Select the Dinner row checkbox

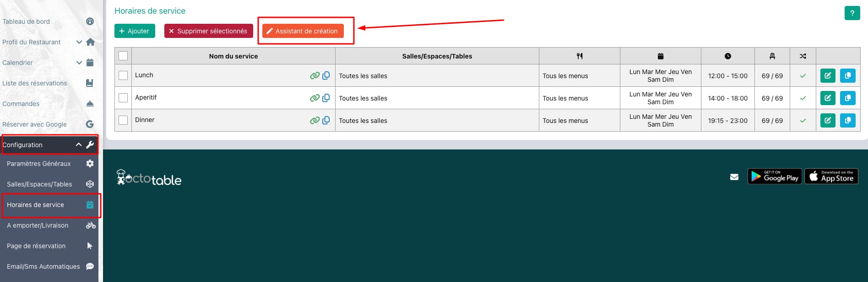point(123,120)
